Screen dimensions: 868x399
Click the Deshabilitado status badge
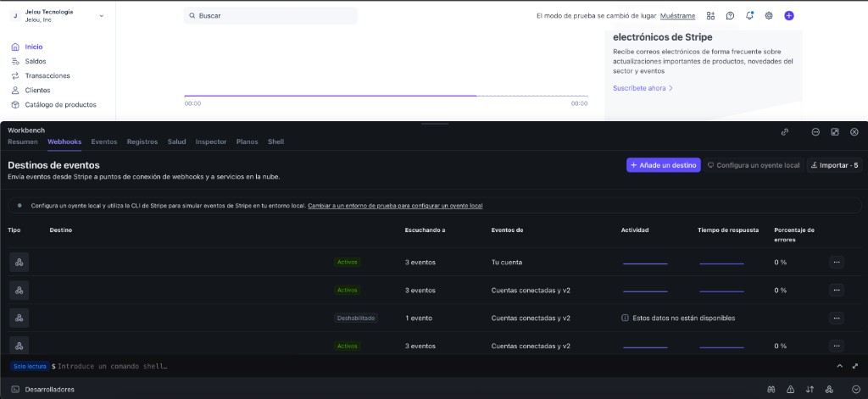[x=356, y=319]
